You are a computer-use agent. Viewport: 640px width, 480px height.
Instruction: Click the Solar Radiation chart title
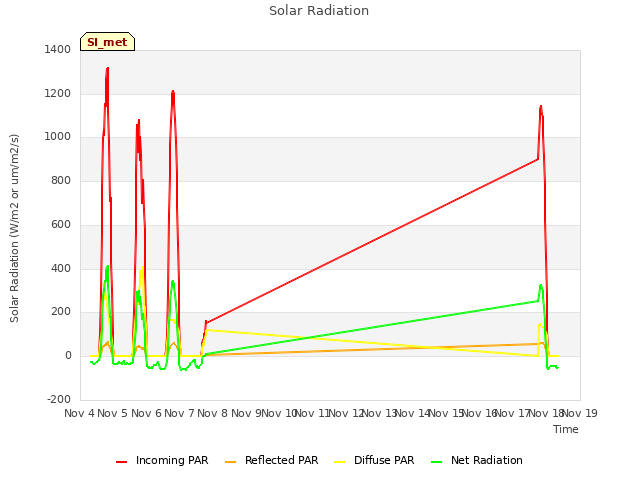(x=319, y=11)
